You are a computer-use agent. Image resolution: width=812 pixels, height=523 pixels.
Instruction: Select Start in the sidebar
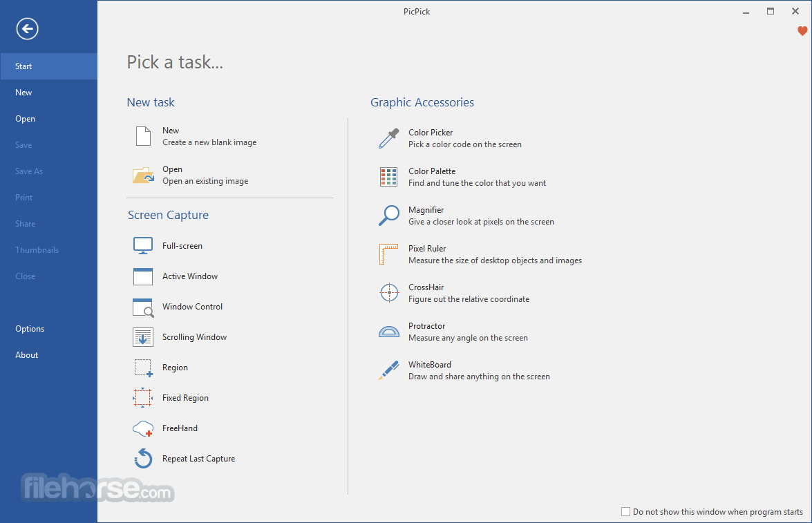coord(48,66)
